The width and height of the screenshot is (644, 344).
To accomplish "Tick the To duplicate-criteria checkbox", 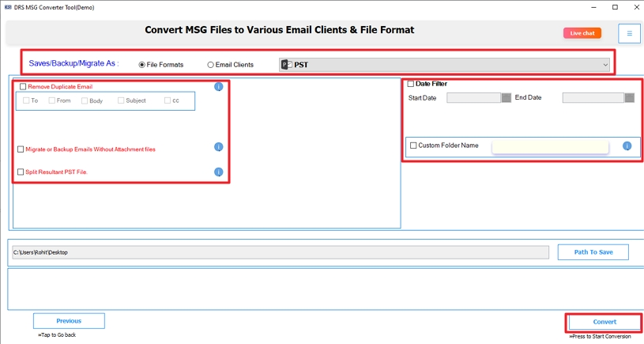I will pos(26,100).
